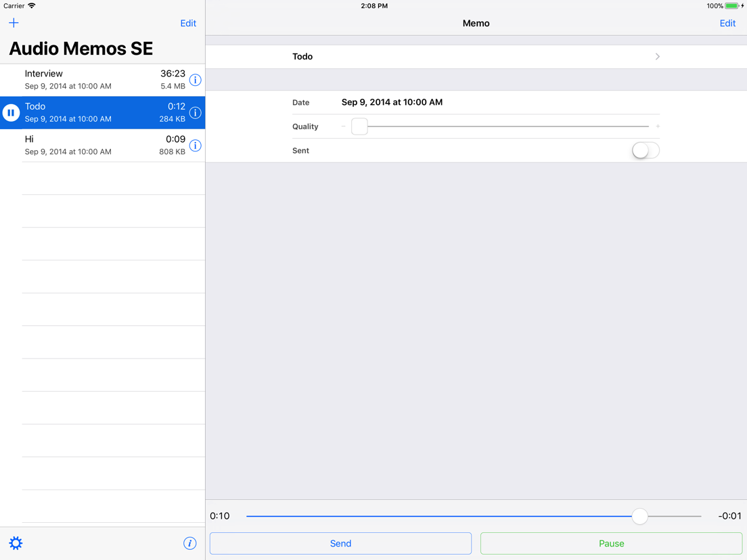The height and width of the screenshot is (560, 747).
Task: Click the Quality slider plus end
Action: 658,126
